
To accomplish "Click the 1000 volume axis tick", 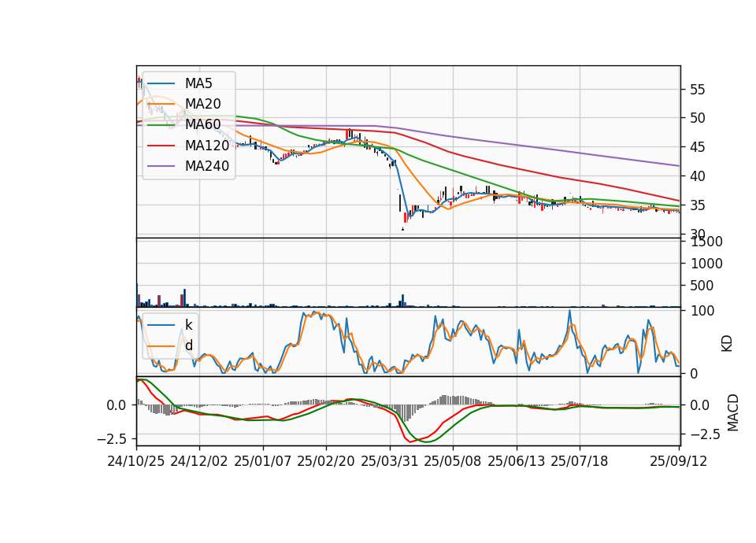I will [x=707, y=264].
